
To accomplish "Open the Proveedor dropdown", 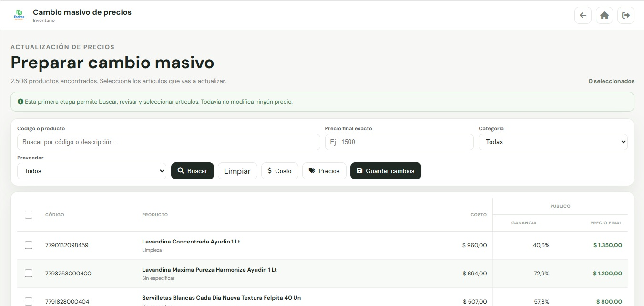I will [92, 171].
